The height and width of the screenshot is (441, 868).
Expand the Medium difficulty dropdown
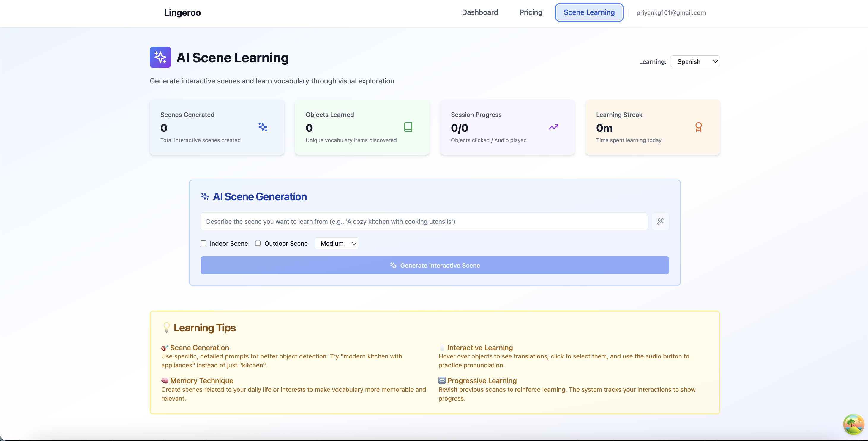(337, 243)
